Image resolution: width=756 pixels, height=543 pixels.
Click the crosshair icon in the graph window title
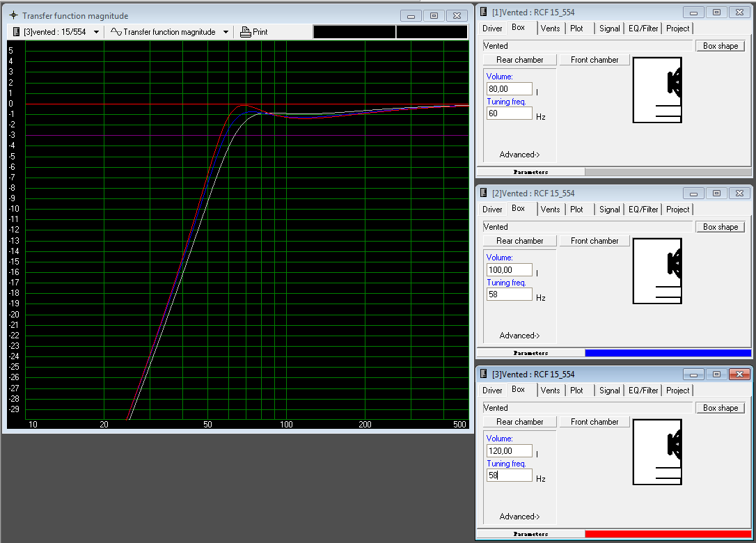tap(13, 15)
